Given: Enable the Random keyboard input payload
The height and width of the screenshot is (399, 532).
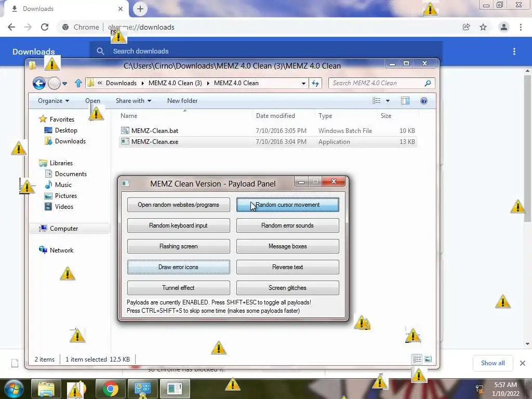Looking at the screenshot, I should pos(179,225).
